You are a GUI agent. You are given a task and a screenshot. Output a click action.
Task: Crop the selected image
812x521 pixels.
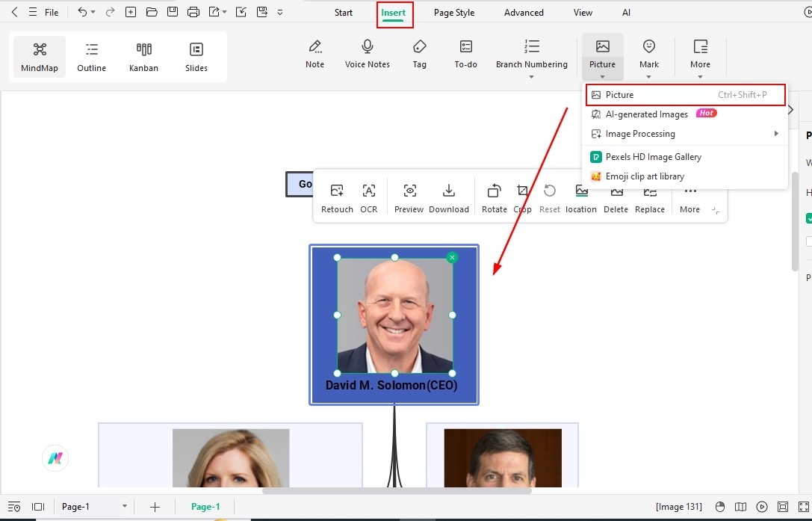pyautogui.click(x=522, y=197)
